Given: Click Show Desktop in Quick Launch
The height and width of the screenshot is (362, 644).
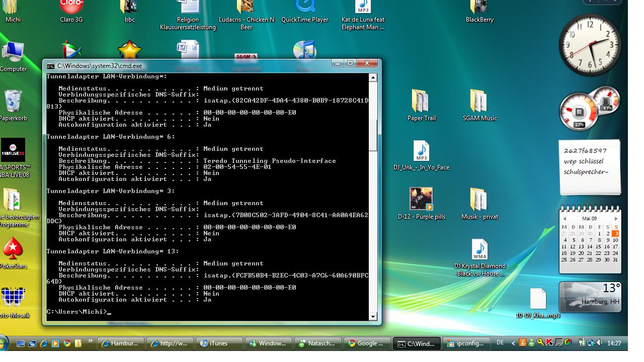Looking at the screenshot, I should point(21,343).
